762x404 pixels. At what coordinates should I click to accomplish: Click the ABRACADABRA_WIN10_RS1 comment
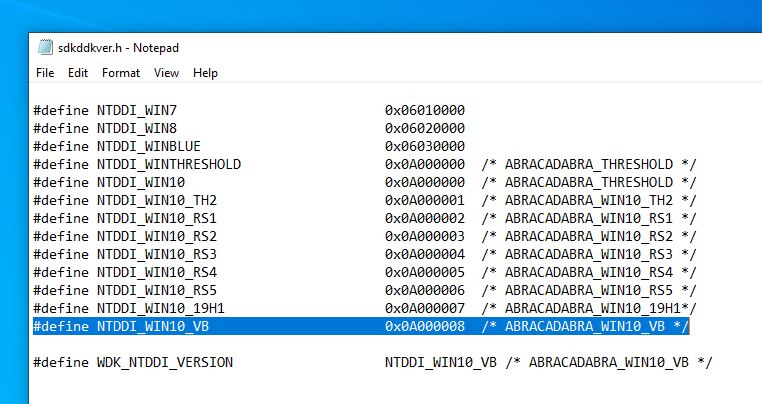coord(589,218)
